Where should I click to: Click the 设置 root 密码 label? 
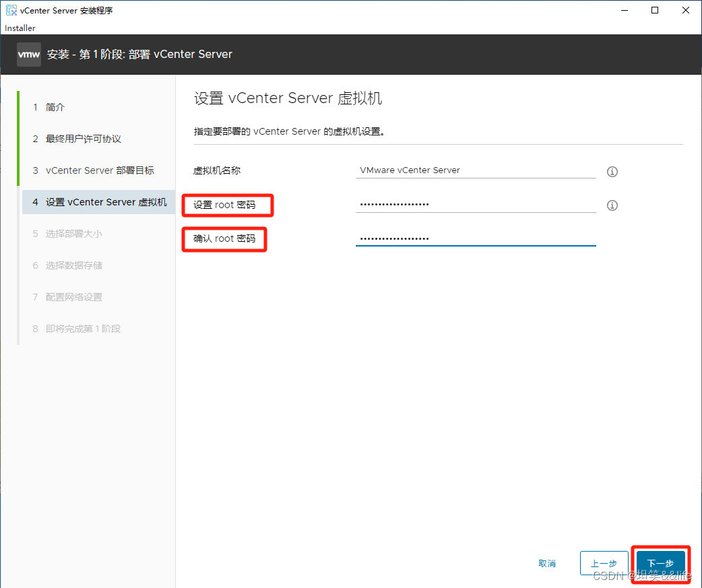click(x=224, y=205)
